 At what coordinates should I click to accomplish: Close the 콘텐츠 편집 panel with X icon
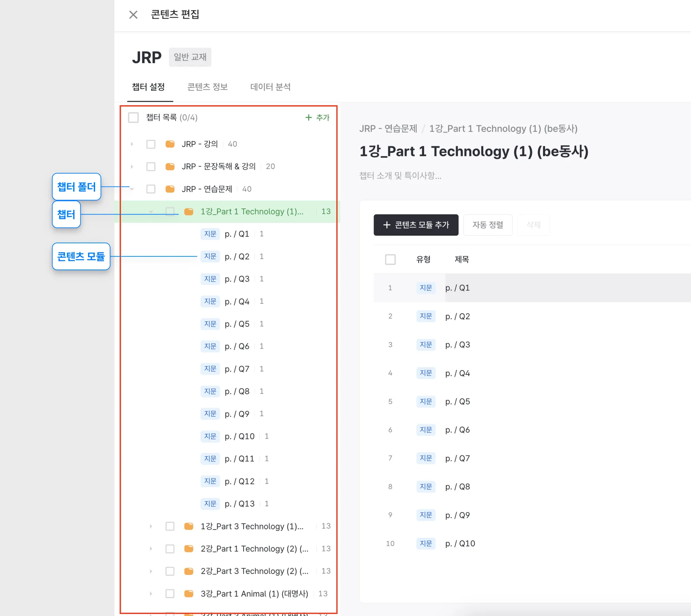(x=133, y=15)
